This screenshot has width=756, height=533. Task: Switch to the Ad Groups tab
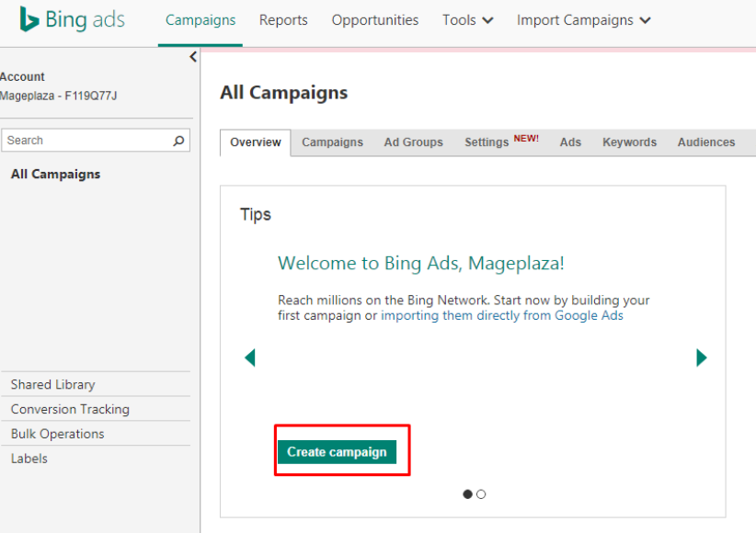pyautogui.click(x=413, y=142)
